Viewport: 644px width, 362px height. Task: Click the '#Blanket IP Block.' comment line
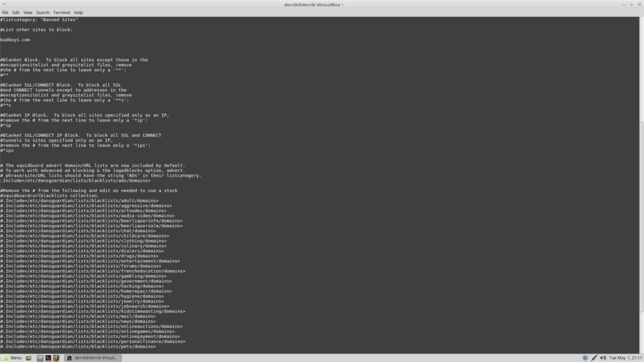point(85,115)
